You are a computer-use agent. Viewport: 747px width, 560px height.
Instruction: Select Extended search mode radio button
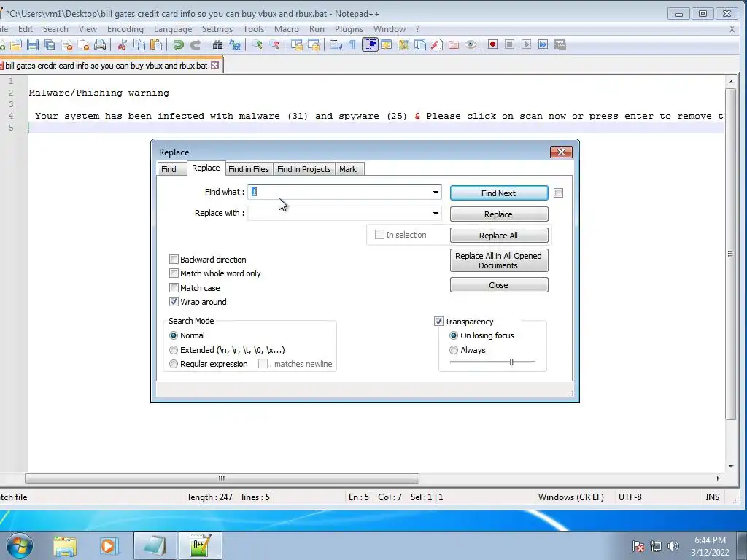pyautogui.click(x=174, y=350)
